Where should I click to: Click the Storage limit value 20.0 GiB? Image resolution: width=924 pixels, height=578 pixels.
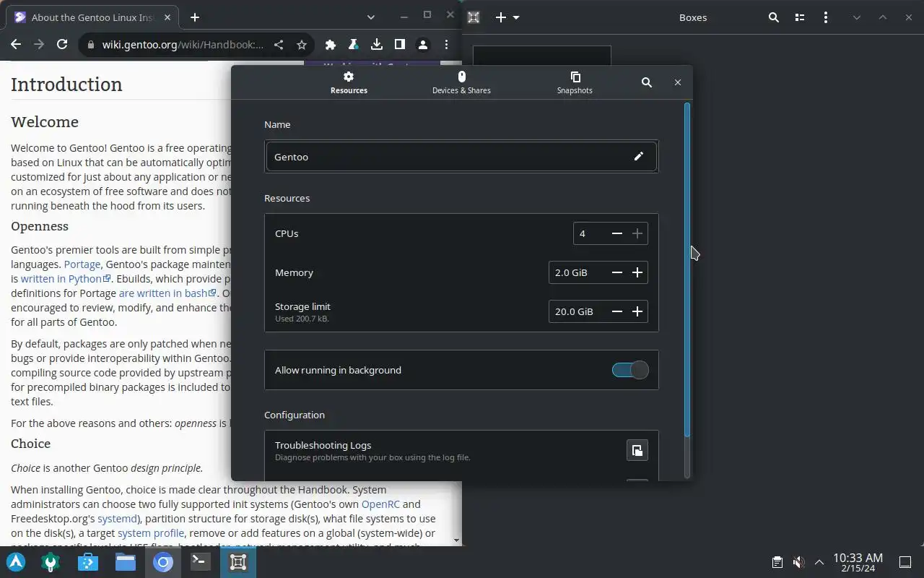coord(577,311)
